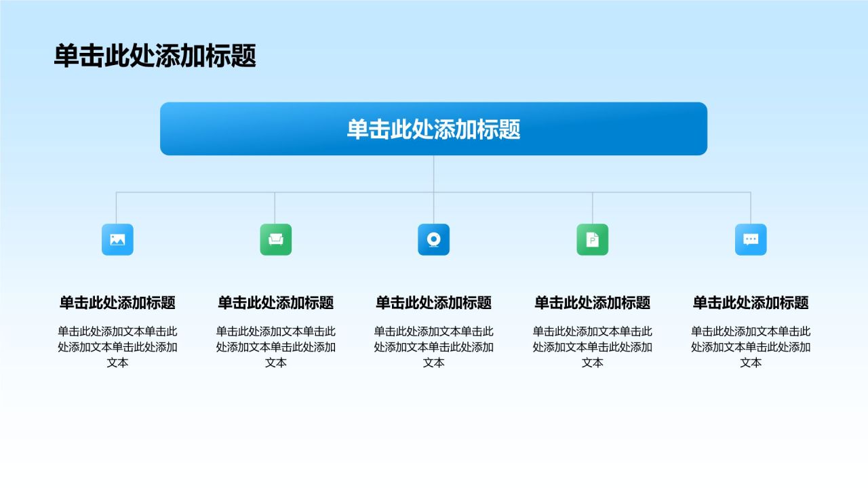Select body paragraph under disc camera column

coord(434,347)
